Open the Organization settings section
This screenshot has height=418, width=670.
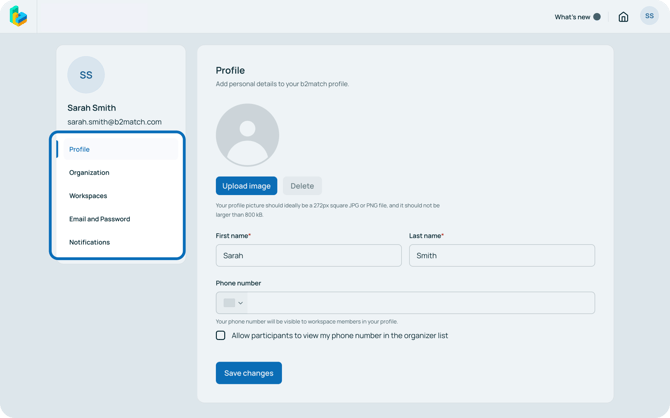[x=89, y=173]
